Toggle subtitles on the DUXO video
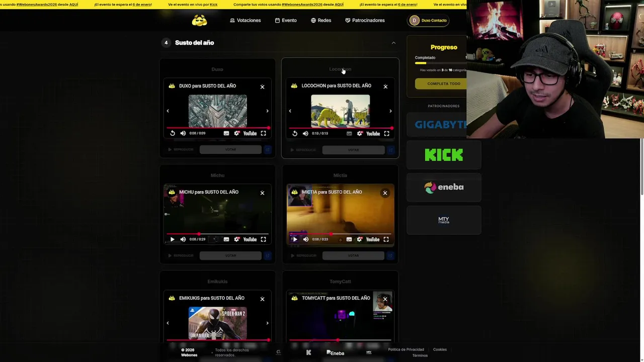 click(x=226, y=133)
